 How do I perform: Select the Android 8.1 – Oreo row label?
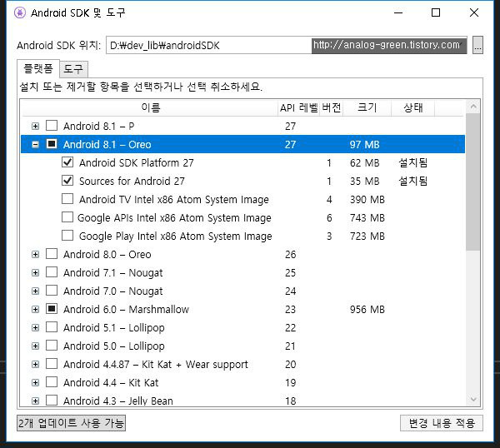click(107, 145)
